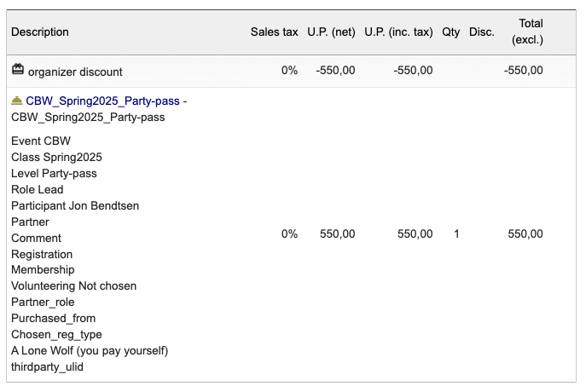Click the U.P. (net) column header
Screen dimensions: 586x392
(331, 32)
